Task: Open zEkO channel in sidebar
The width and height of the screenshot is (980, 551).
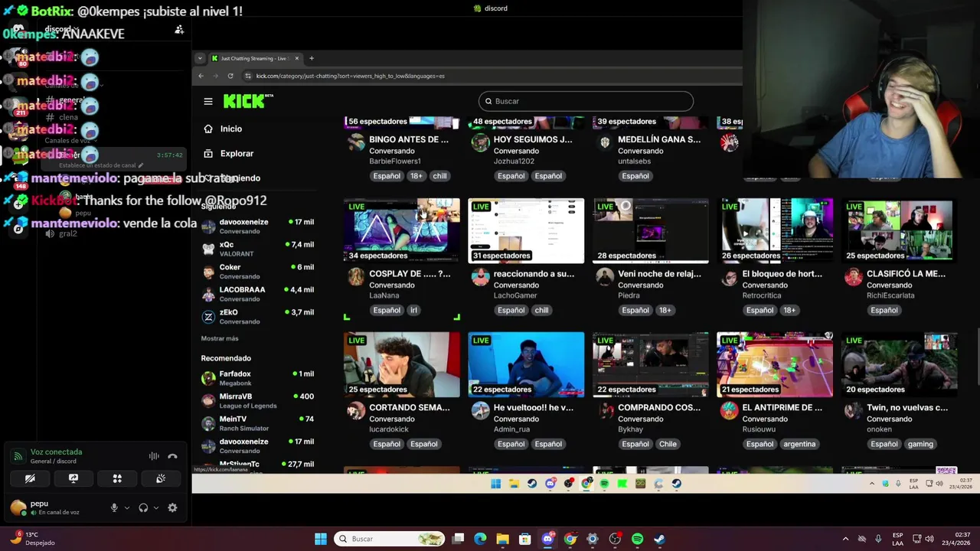Action: tap(257, 317)
